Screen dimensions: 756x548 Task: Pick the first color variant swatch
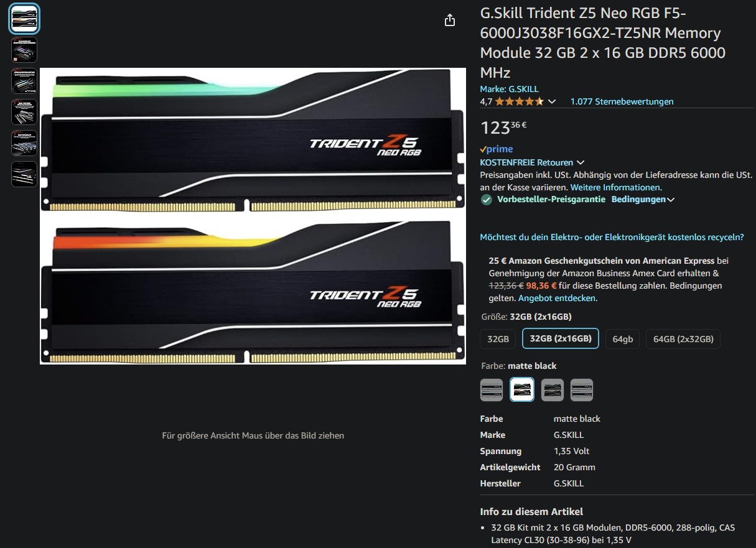point(492,390)
